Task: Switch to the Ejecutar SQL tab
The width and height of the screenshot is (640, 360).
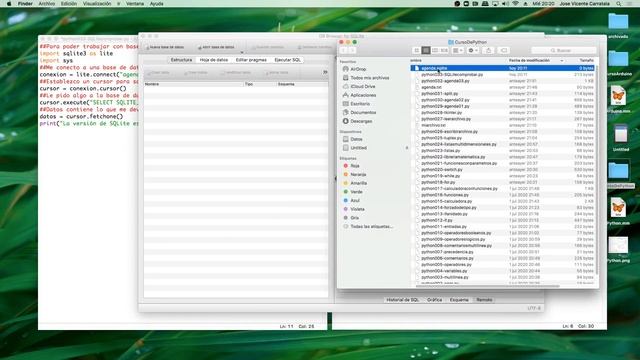Action: click(x=287, y=60)
